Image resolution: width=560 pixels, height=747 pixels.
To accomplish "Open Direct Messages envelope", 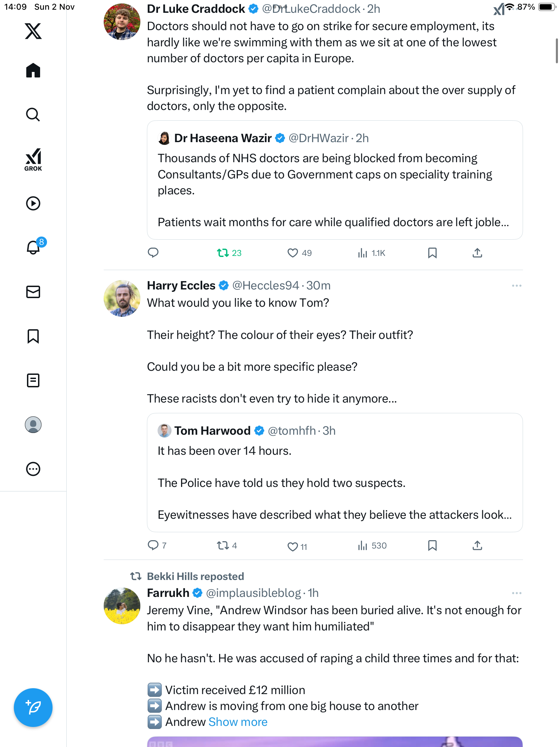I will point(33,292).
